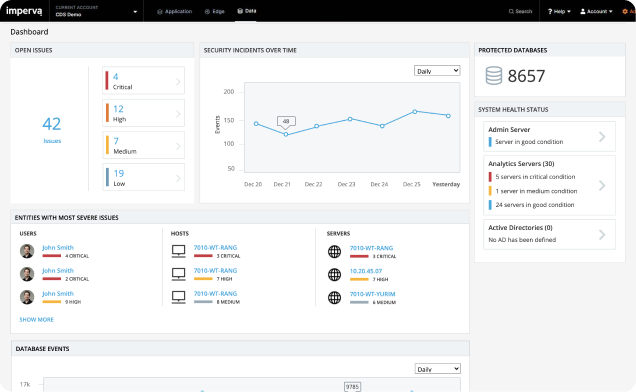
Task: Click the Dec 24 data point on chart
Action: point(382,126)
